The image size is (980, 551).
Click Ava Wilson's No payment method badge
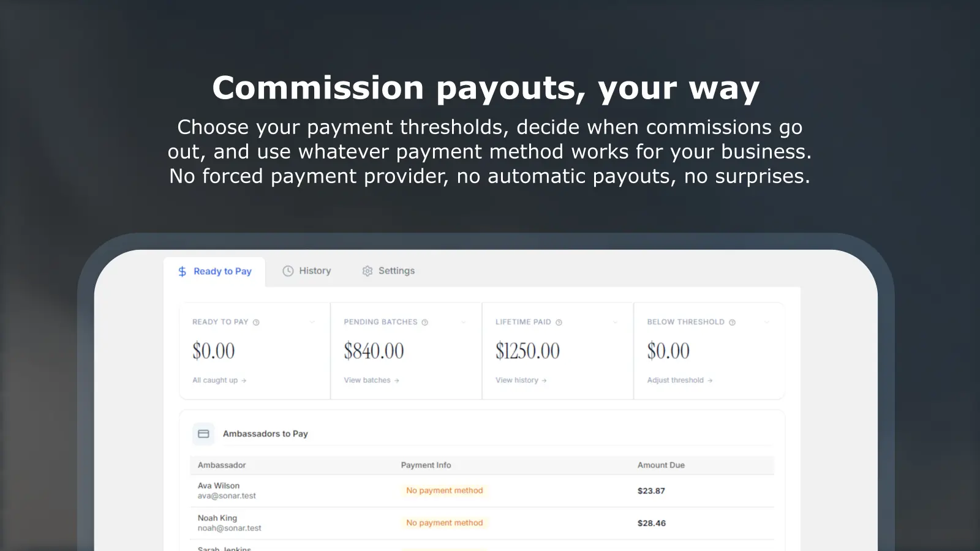445,490
